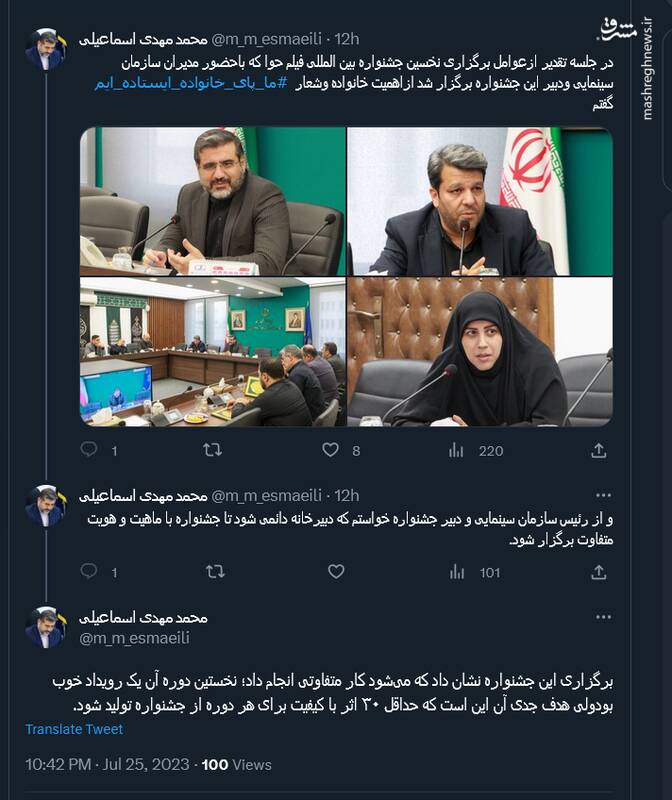Open top-right photo with Iranian flag
The width and height of the screenshot is (672, 800).
click(480, 202)
